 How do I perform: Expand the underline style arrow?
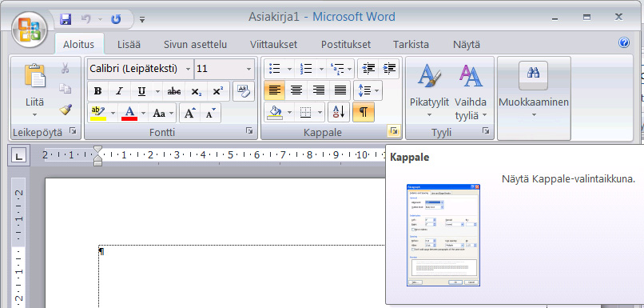pos(157,91)
